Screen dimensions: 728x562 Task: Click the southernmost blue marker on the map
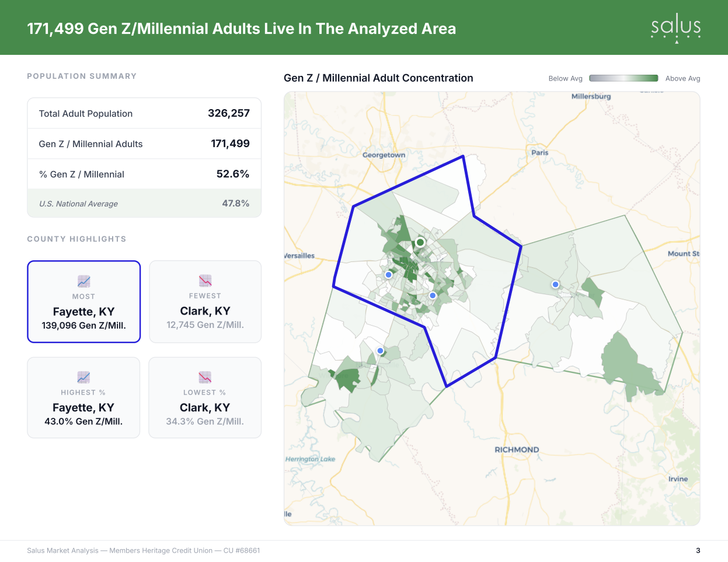click(380, 351)
